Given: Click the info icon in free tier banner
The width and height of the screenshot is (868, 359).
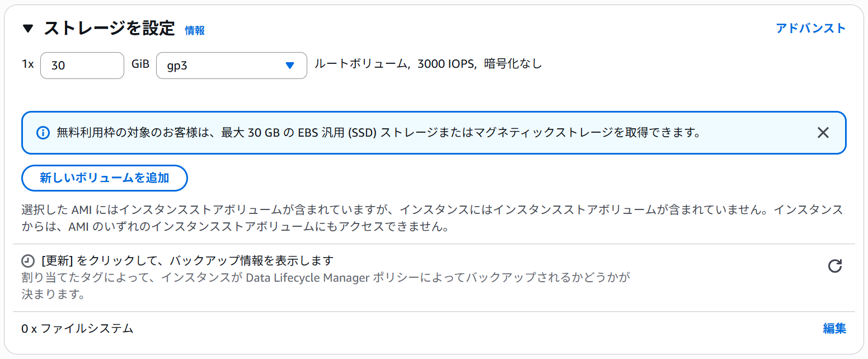Looking at the screenshot, I should click(x=43, y=133).
